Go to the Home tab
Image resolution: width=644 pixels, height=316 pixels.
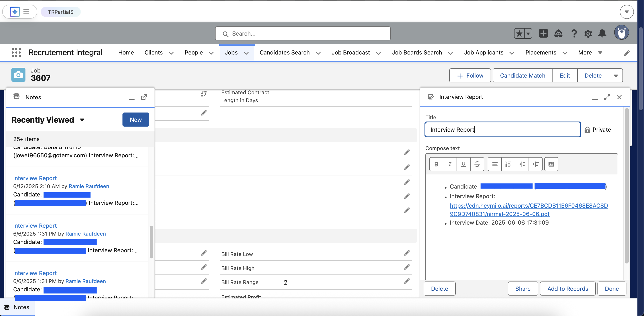coord(126,53)
